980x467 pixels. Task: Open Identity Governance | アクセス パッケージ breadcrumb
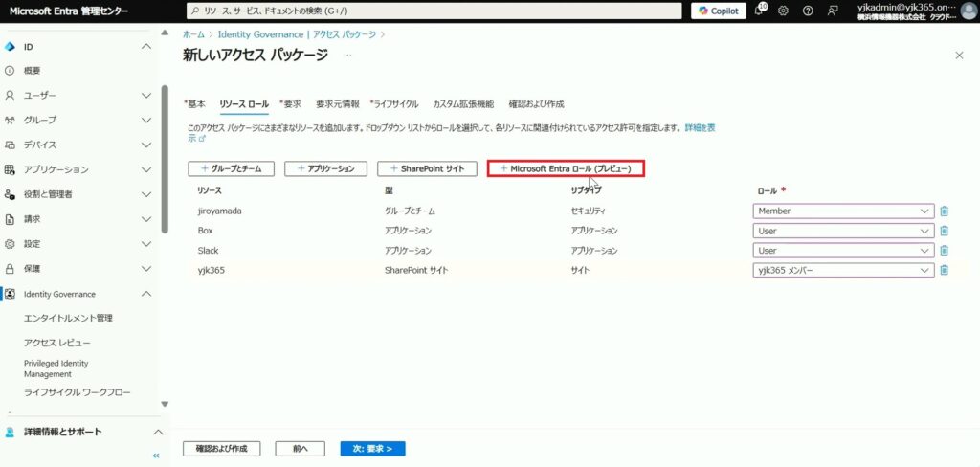tap(297, 34)
